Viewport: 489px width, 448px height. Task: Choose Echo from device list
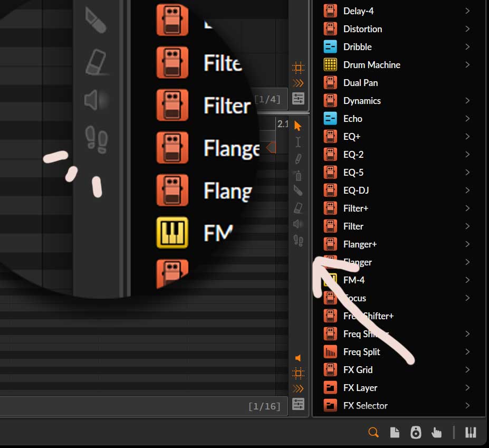coord(399,119)
